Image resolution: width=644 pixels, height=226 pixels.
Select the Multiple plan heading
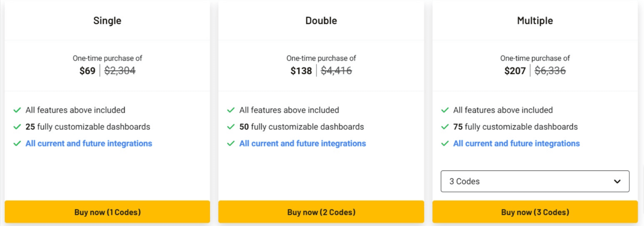(x=535, y=21)
